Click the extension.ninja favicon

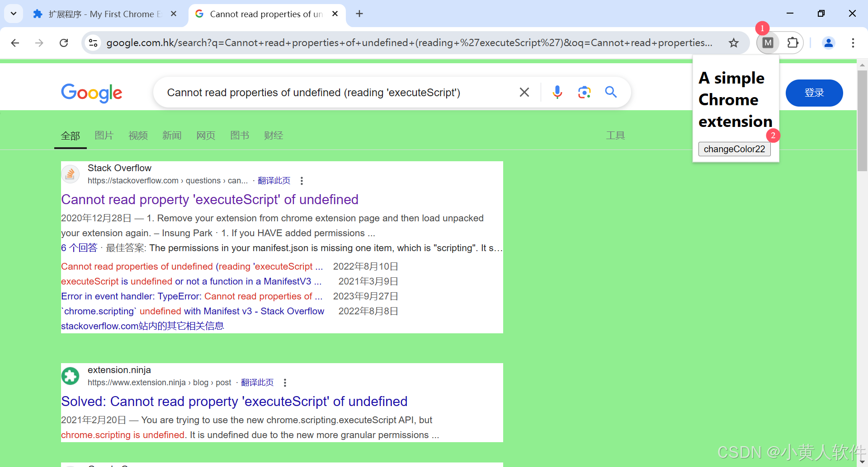(70, 376)
